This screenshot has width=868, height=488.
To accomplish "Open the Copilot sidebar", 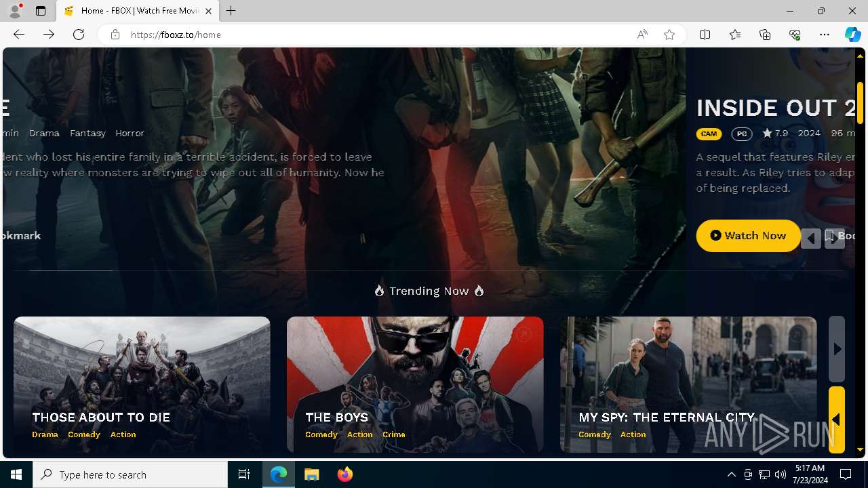I will click(x=852, y=35).
